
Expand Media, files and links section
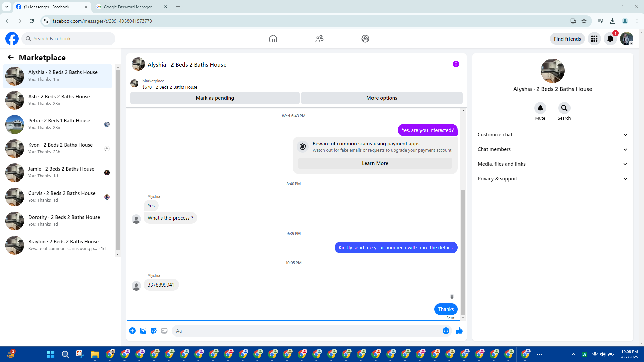(x=552, y=164)
